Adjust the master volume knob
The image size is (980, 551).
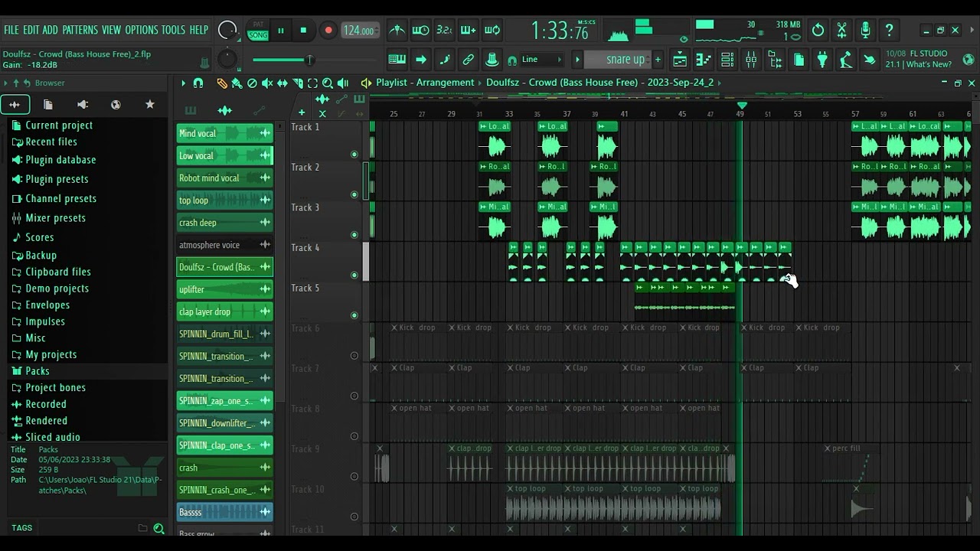(227, 31)
